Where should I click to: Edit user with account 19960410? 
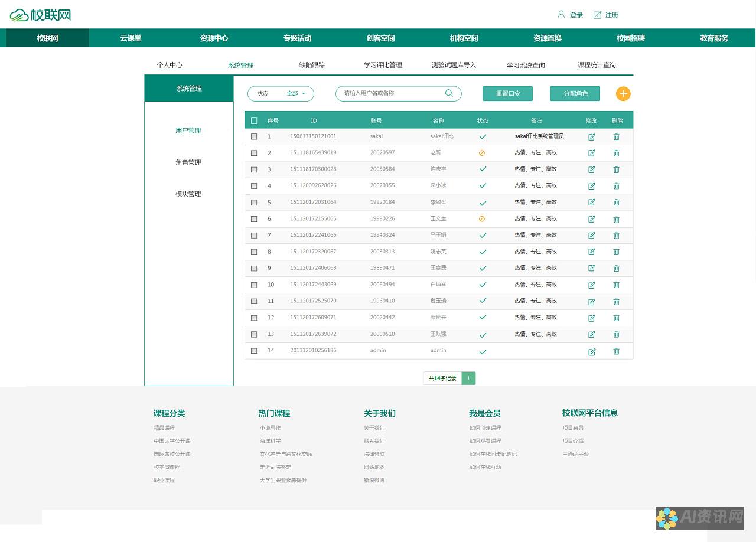click(x=591, y=302)
